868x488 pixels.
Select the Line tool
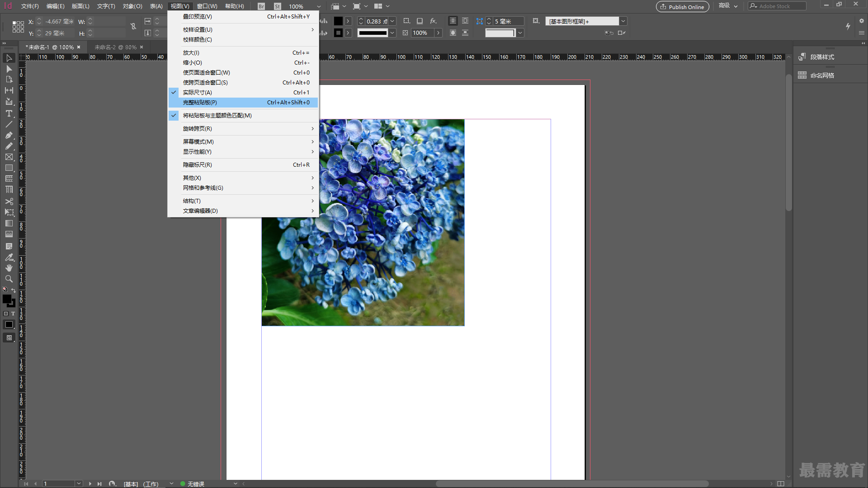tap(9, 124)
